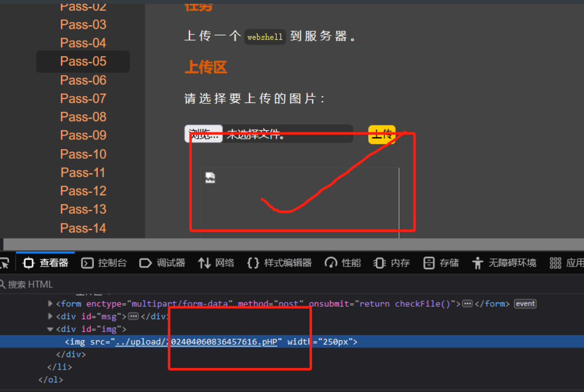The height and width of the screenshot is (392, 584).
Task: Open Pass-09 in the sidebar
Action: (83, 135)
